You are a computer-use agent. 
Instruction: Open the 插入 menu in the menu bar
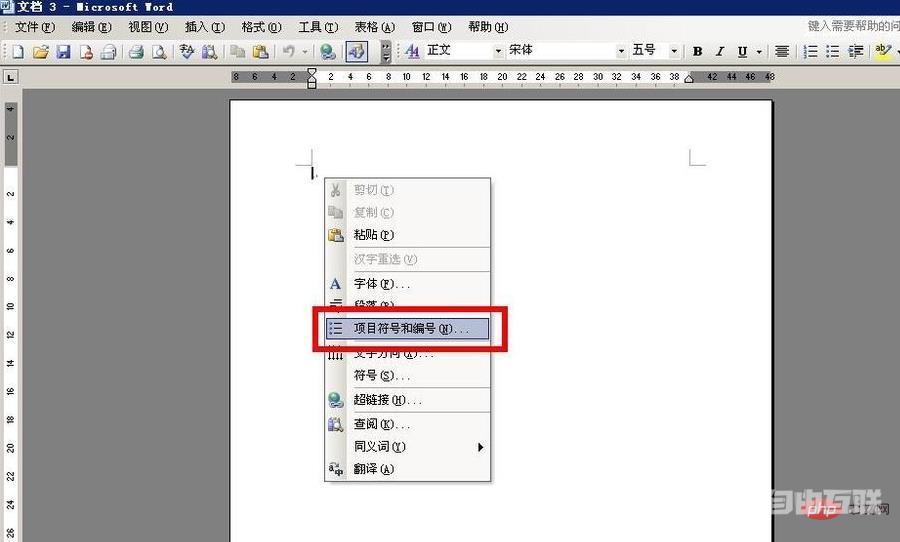(x=205, y=27)
